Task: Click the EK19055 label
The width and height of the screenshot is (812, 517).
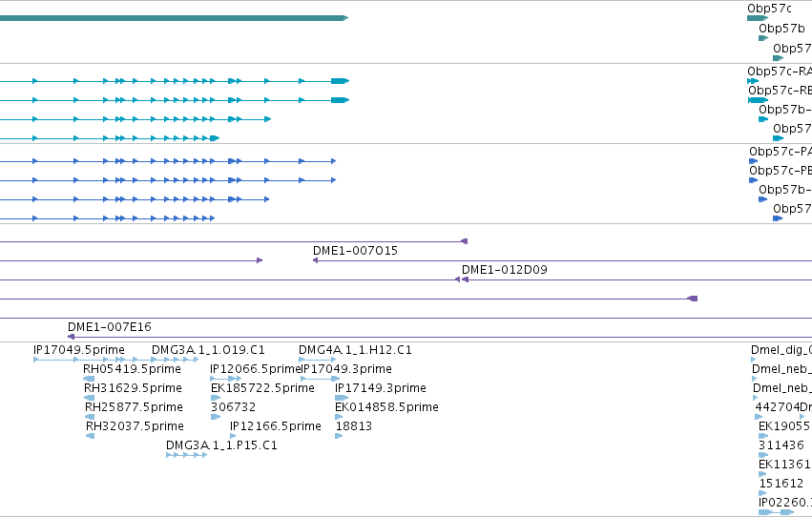Action: pos(784,426)
